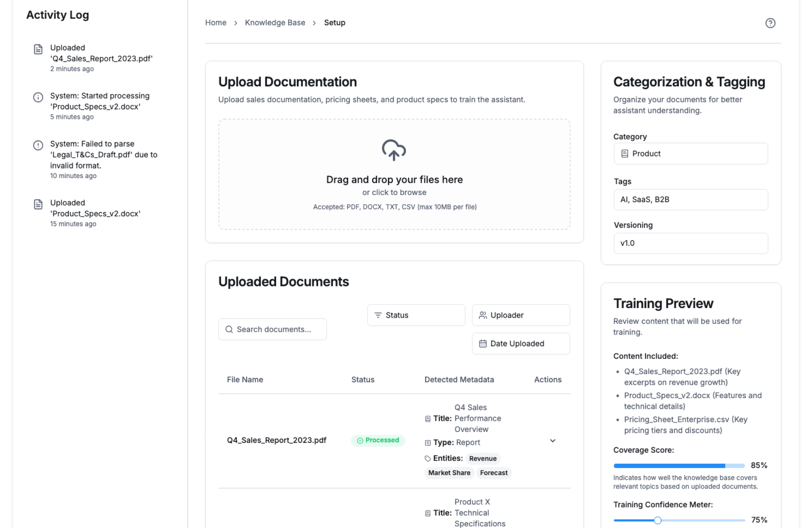The image size is (812, 528).
Task: Open the Uploader filter dropdown
Action: (x=521, y=315)
